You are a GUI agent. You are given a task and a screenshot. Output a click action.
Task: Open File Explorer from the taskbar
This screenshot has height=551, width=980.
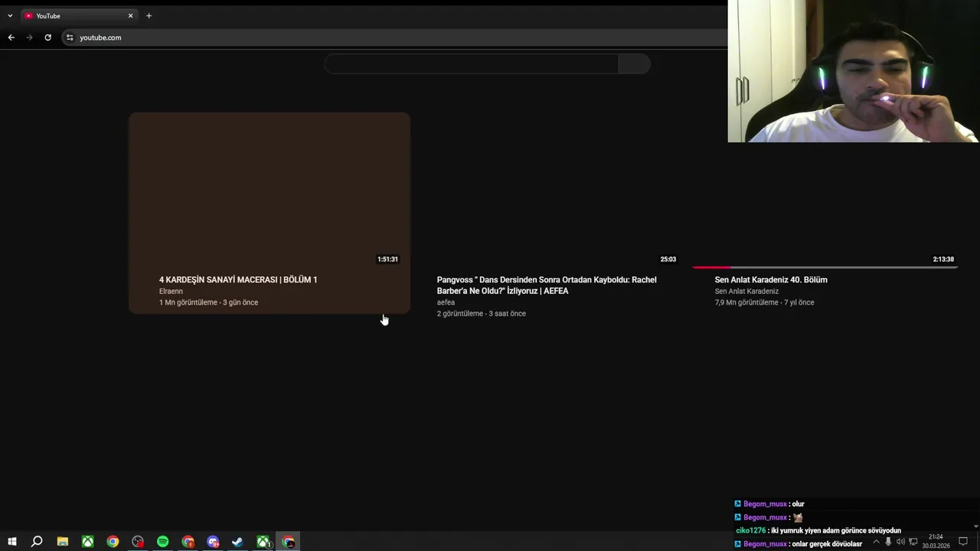click(63, 542)
